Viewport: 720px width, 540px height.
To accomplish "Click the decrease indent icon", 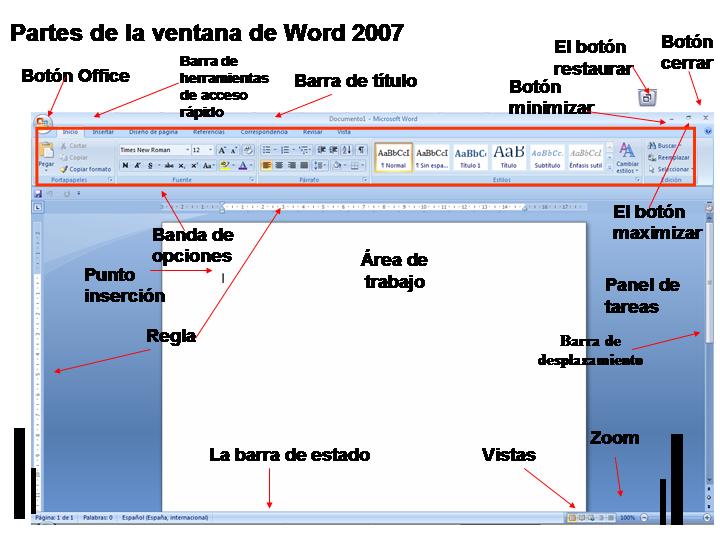I will (x=321, y=150).
